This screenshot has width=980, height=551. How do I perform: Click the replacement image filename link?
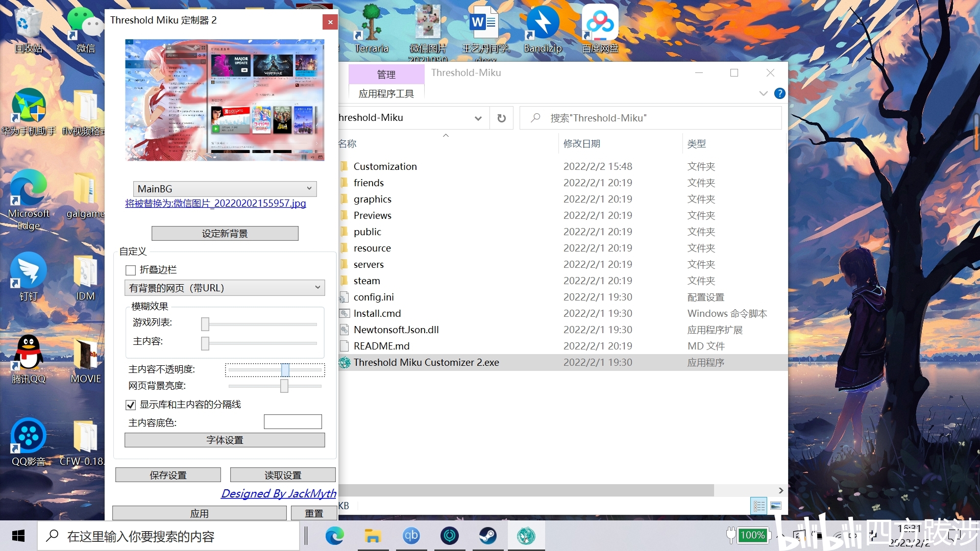[215, 203]
